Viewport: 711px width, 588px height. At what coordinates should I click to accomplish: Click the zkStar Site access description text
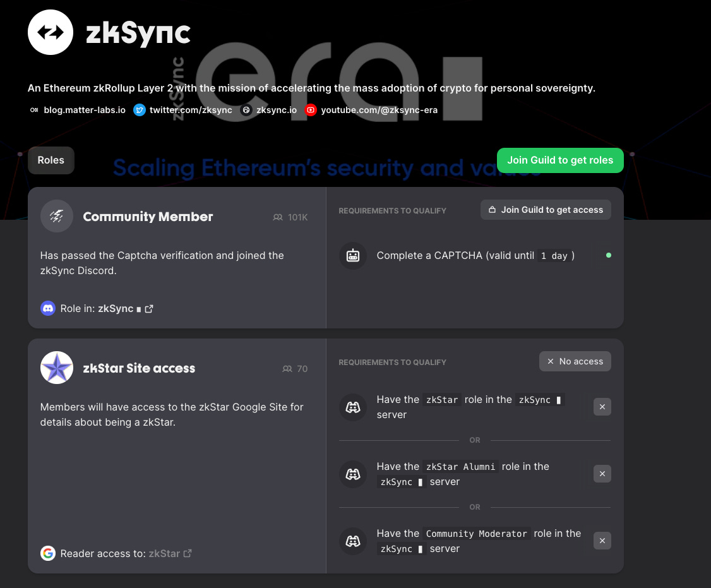(171, 415)
